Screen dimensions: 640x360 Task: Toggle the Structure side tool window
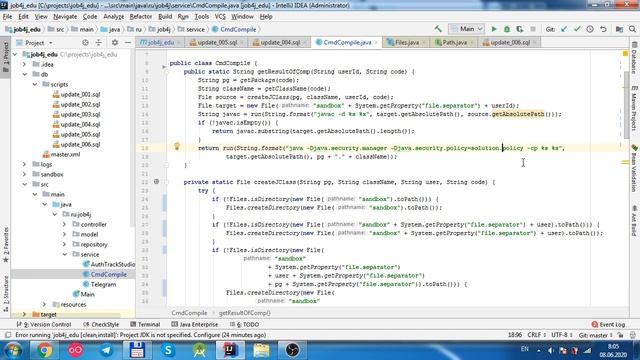(5, 293)
